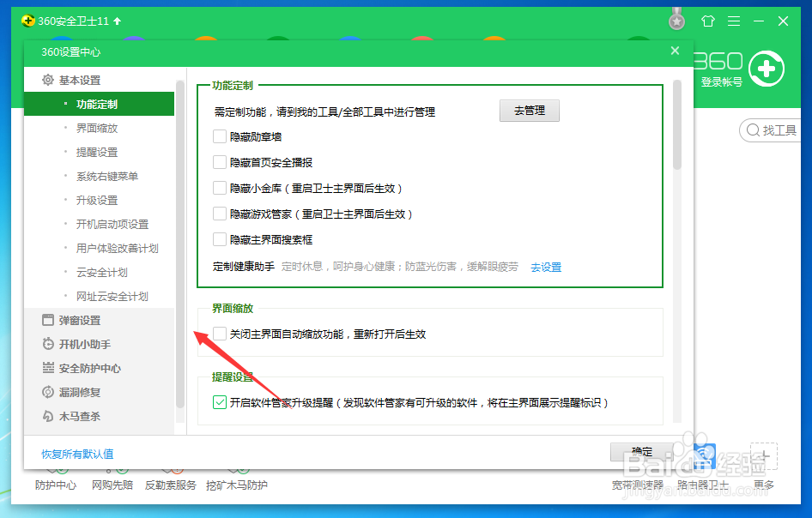Click the login plus circle icon

coord(767,69)
